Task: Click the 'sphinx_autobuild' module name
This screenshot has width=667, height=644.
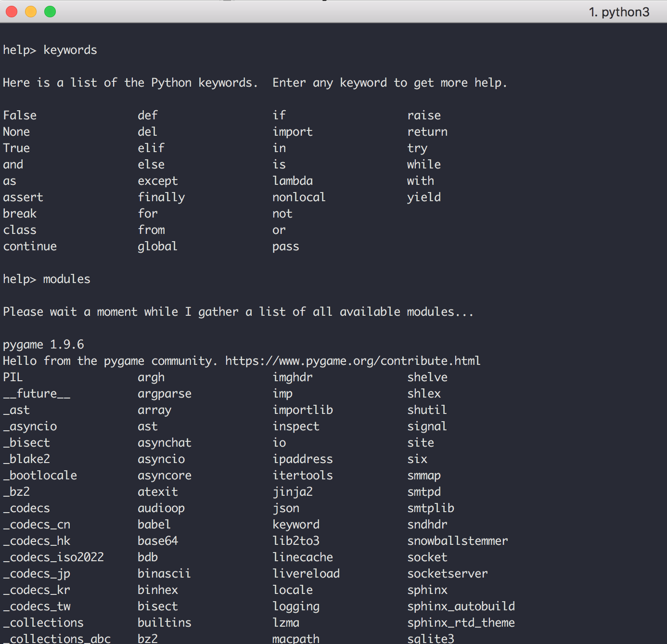Action: pyautogui.click(x=461, y=606)
